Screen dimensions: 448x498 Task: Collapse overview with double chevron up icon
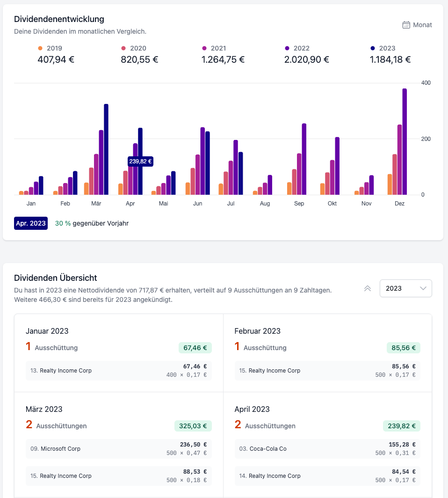coord(368,288)
